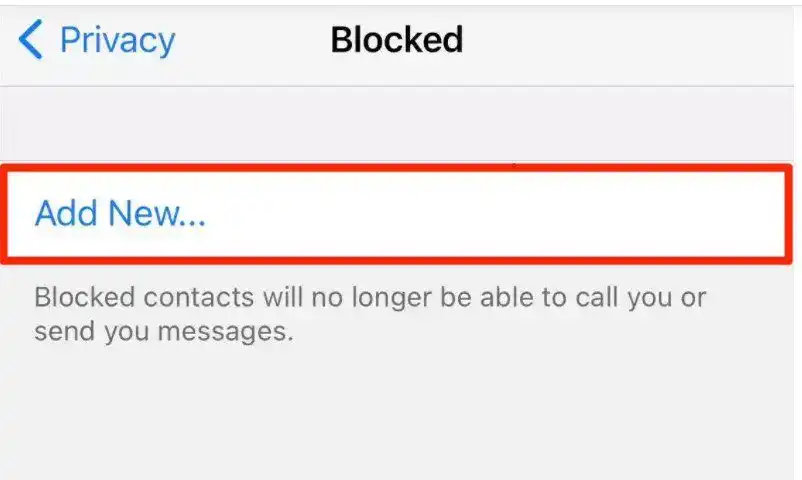
Task: Click the Blocked page title
Action: (397, 39)
